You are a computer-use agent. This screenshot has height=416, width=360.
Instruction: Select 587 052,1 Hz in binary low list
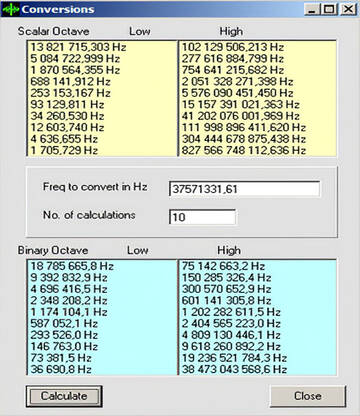pos(64,323)
